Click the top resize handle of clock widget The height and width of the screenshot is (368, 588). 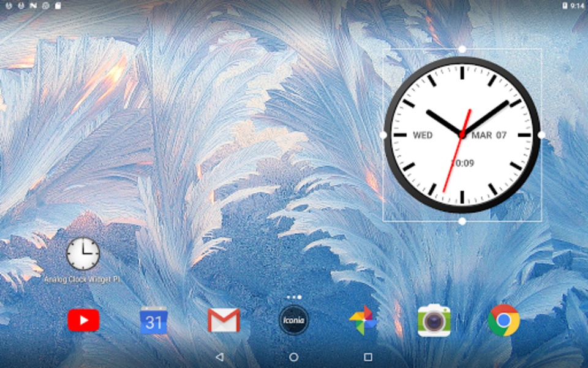[462, 49]
